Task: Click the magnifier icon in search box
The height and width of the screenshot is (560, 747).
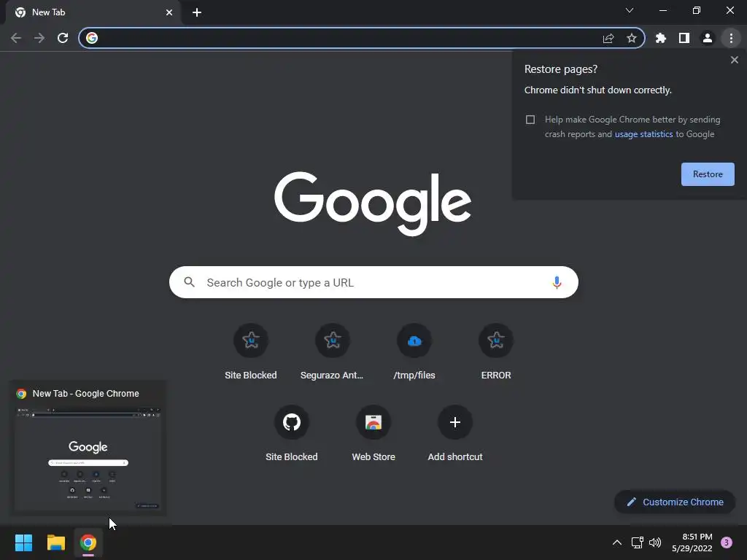Action: pos(189,282)
